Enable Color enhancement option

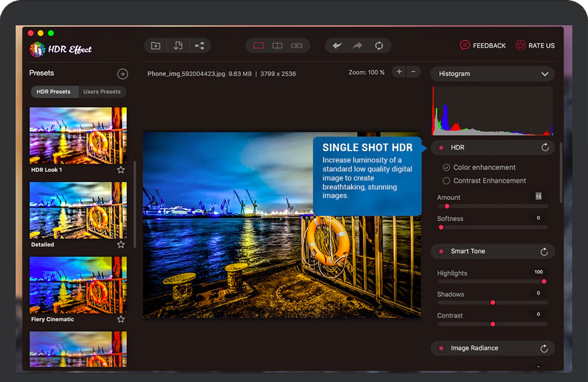point(446,168)
